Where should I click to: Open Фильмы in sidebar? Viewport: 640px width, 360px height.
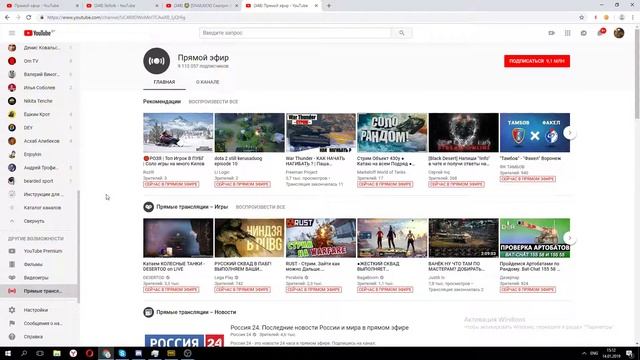pyautogui.click(x=39, y=264)
